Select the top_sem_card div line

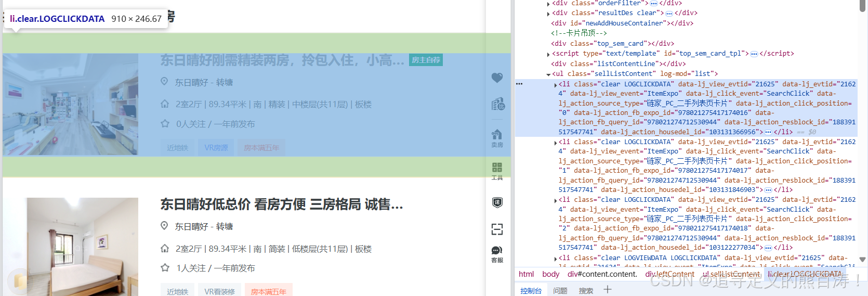click(612, 44)
